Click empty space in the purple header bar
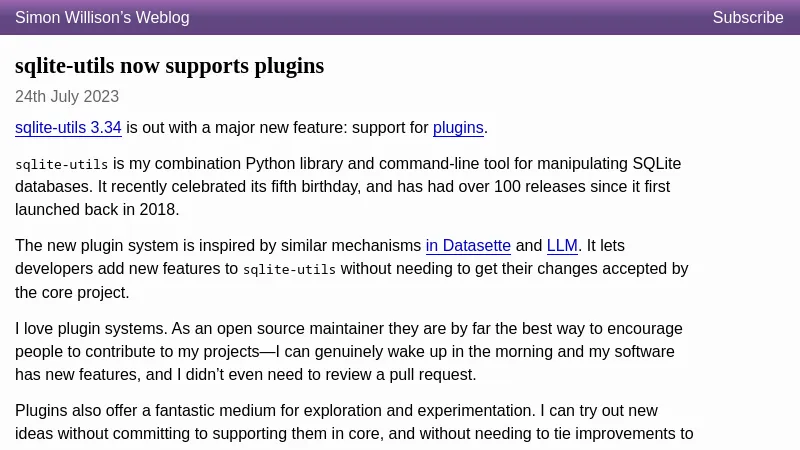The width and height of the screenshot is (800, 450). tap(450, 18)
